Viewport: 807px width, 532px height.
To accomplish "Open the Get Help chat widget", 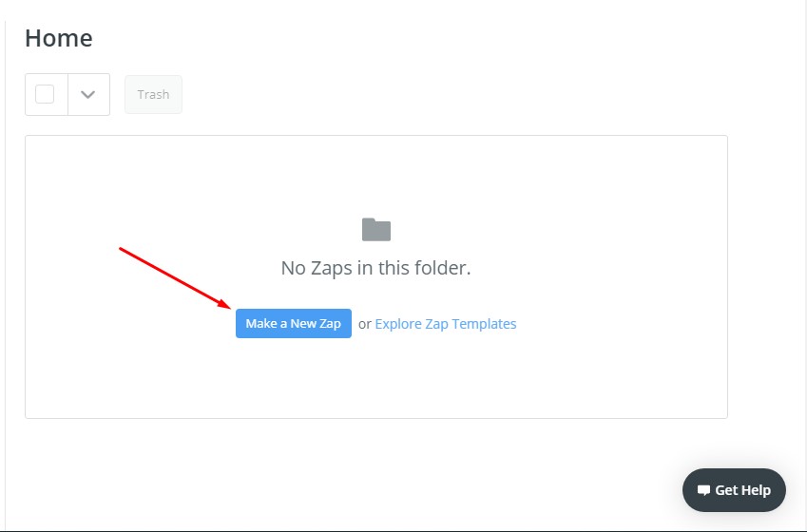I will click(734, 490).
